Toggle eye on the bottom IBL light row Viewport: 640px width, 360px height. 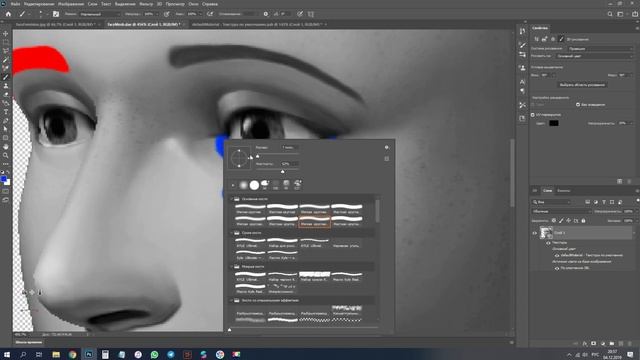click(x=557, y=268)
